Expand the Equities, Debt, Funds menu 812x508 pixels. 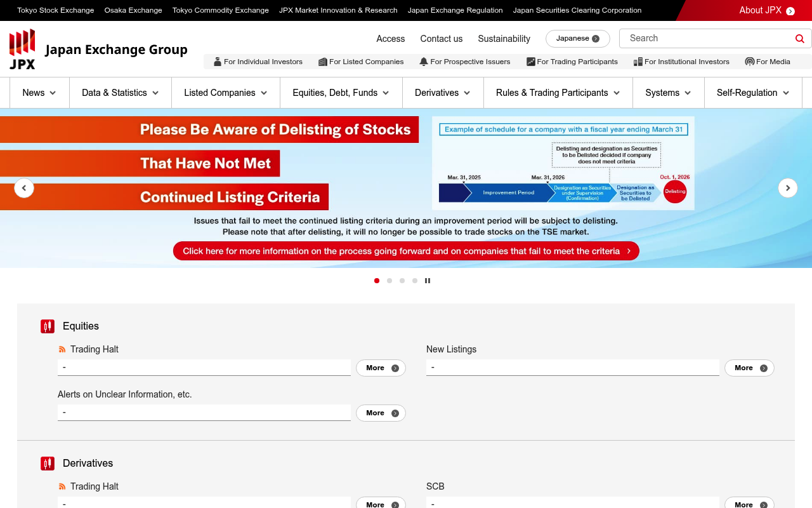[341, 93]
